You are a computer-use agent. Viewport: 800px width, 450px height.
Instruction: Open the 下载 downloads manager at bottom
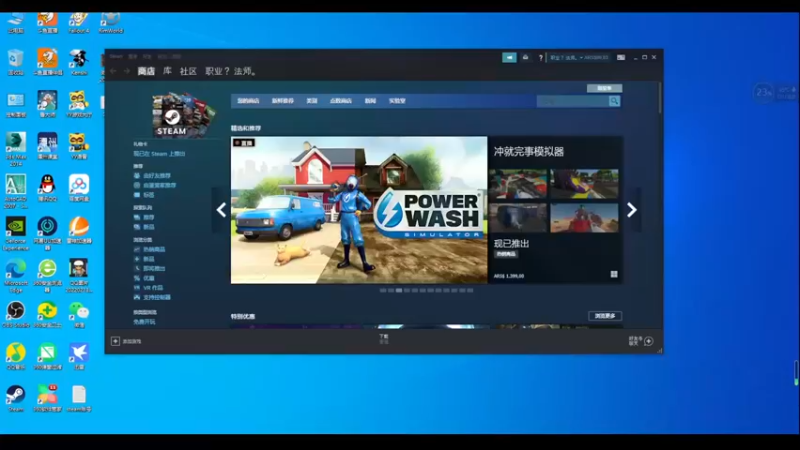384,339
